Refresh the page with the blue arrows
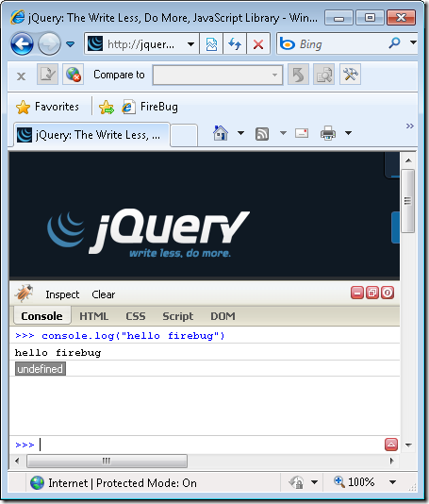Image resolution: width=429 pixels, height=504 pixels. [x=235, y=44]
